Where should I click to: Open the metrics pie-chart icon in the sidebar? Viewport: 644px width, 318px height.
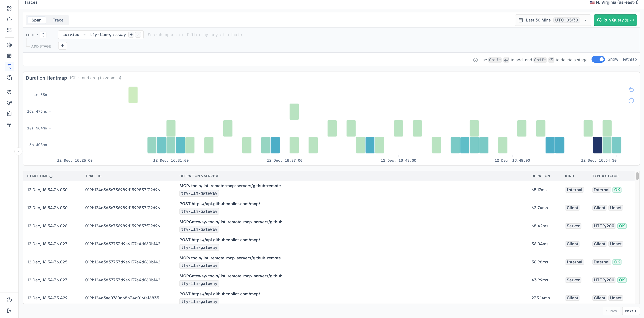coord(9,77)
